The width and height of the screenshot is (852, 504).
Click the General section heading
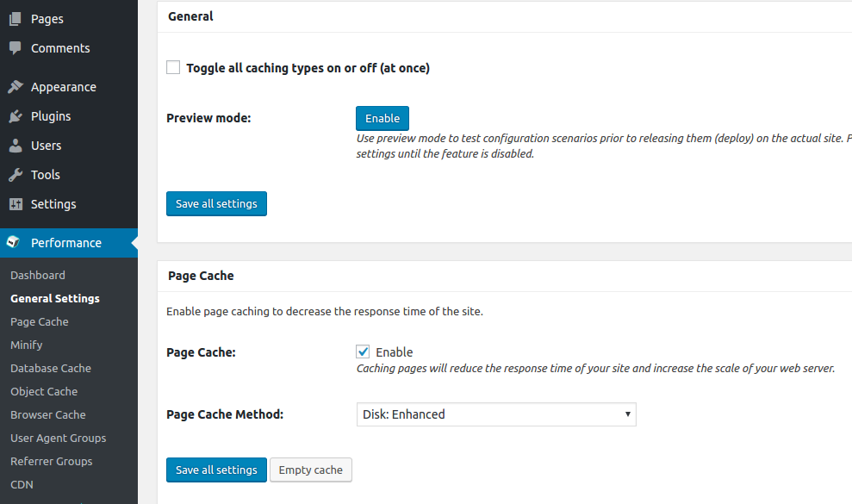tap(190, 16)
